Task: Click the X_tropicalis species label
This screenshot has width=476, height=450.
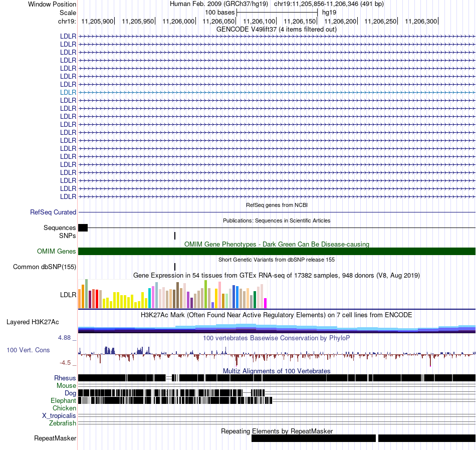Action: click(x=59, y=416)
